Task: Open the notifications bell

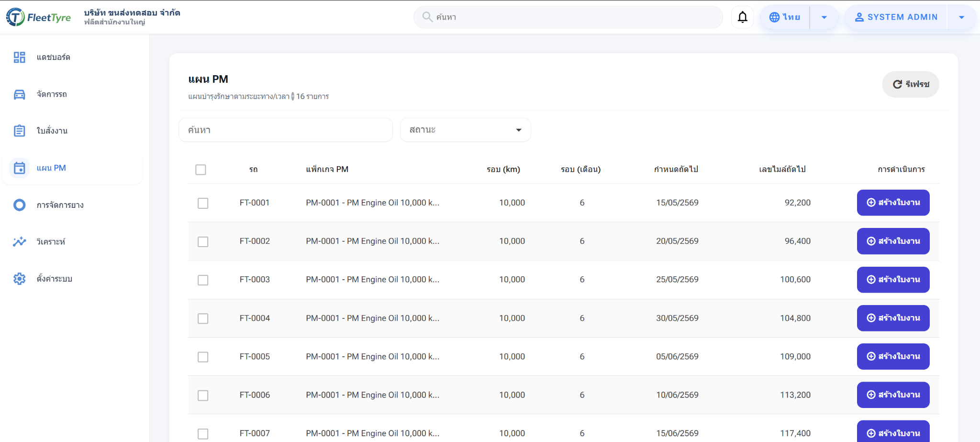Action: [x=742, y=17]
